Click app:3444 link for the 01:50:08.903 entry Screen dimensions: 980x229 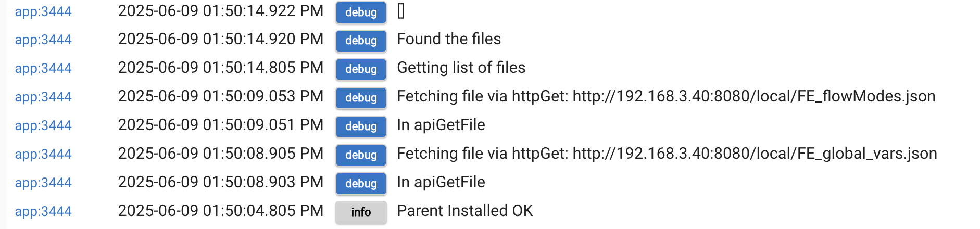click(x=43, y=183)
